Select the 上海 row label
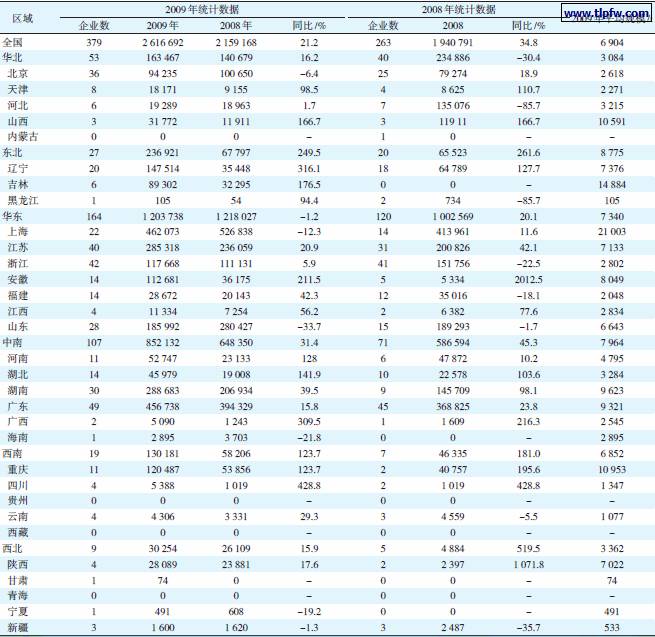 coord(18,230)
